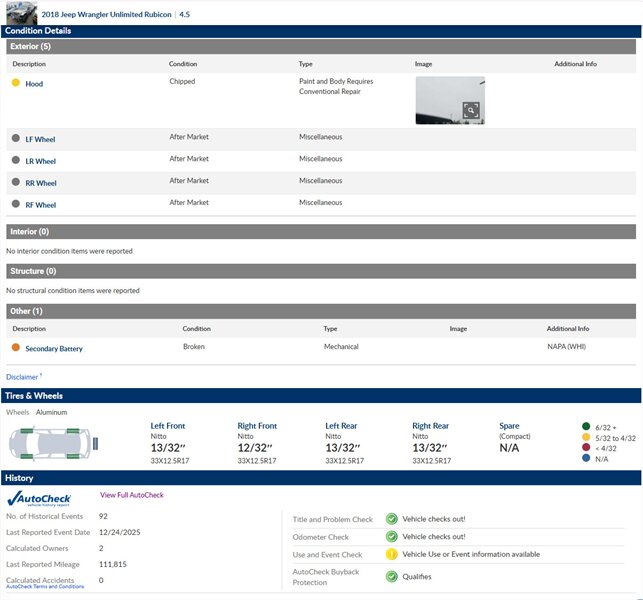Open the Disclaimer footnote link

point(22,377)
